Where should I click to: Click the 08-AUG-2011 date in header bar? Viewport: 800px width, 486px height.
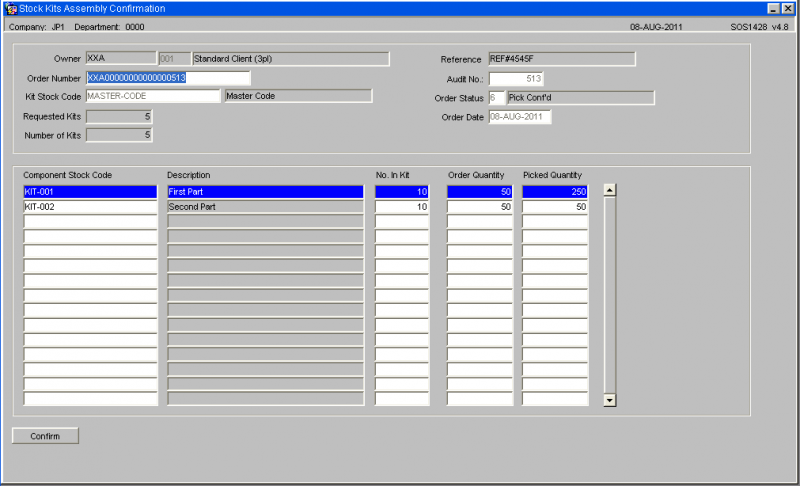tap(656, 27)
